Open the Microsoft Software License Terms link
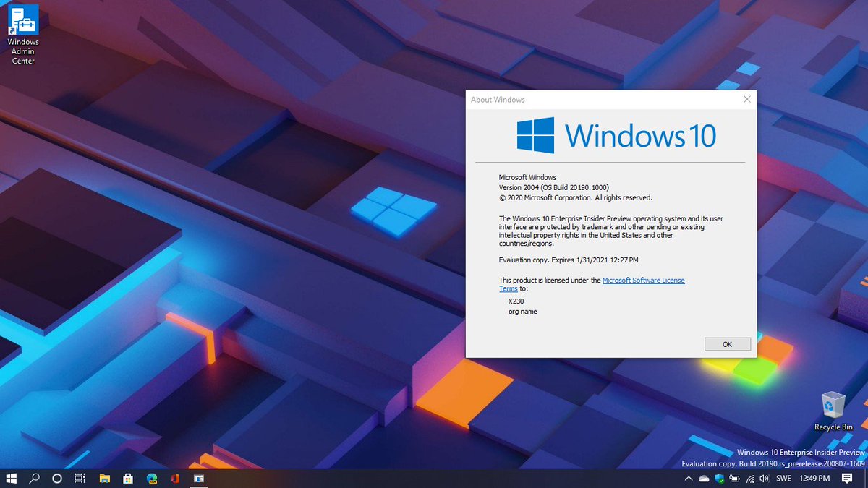 tap(643, 280)
